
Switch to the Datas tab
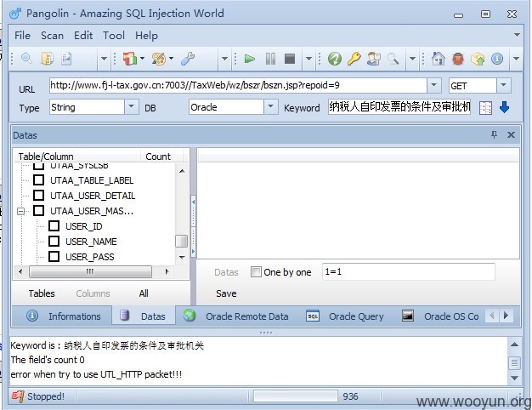[x=143, y=316]
